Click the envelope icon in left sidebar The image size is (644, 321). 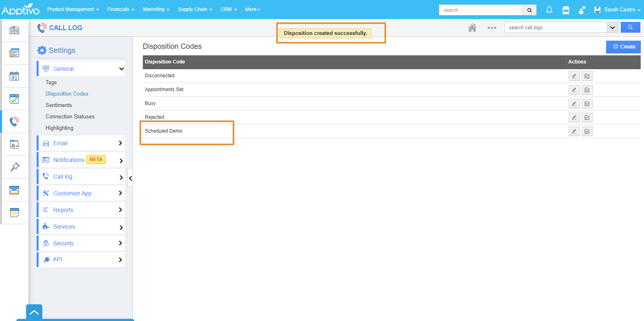[14, 190]
